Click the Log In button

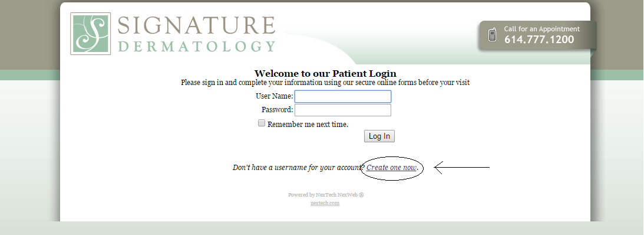click(379, 136)
